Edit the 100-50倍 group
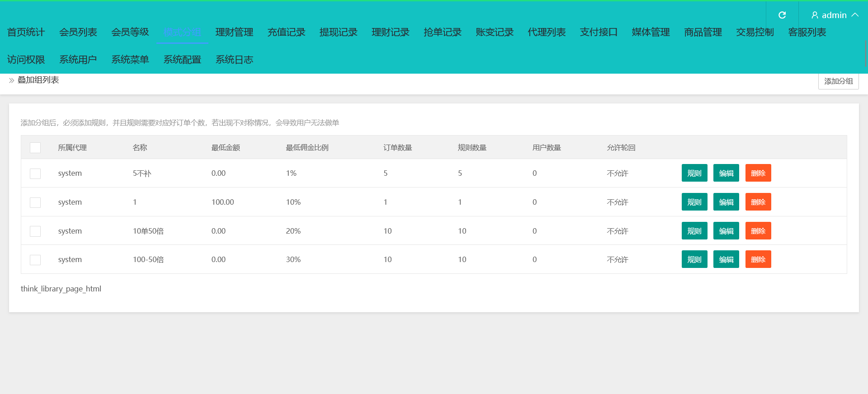 click(726, 259)
